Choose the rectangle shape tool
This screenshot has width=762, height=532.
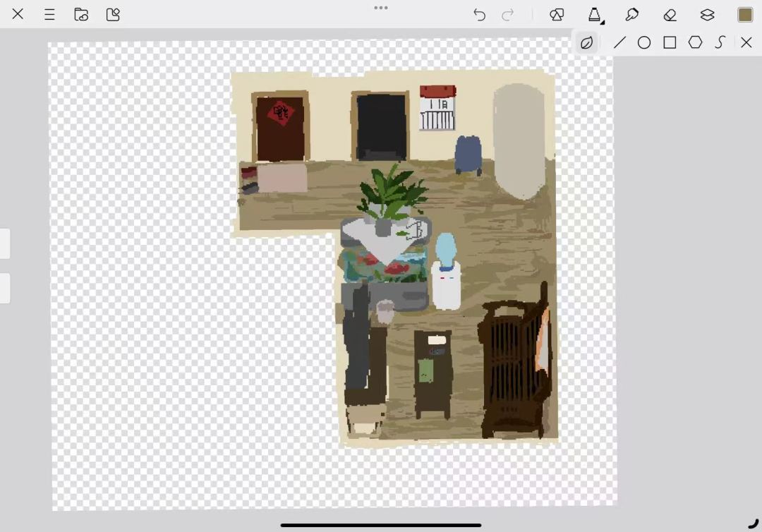pyautogui.click(x=670, y=43)
